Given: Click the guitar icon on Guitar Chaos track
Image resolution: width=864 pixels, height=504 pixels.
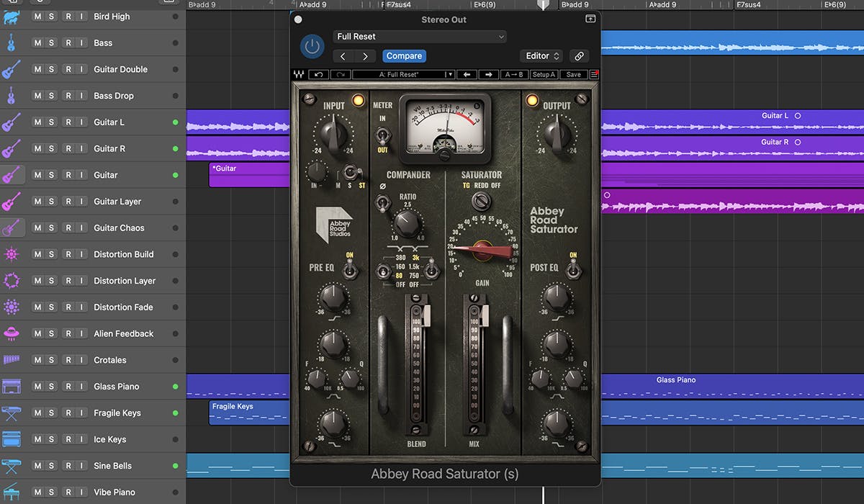Looking at the screenshot, I should pyautogui.click(x=12, y=228).
